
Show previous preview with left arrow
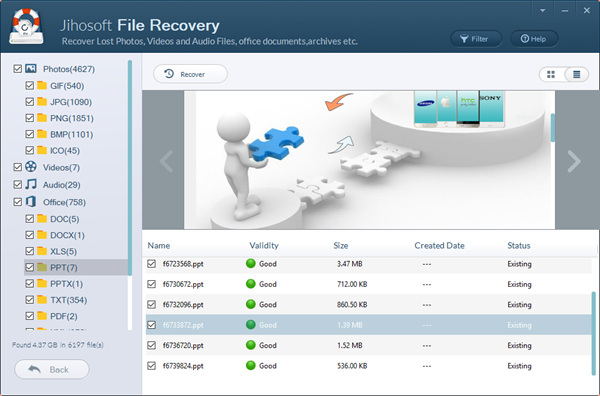coord(166,161)
